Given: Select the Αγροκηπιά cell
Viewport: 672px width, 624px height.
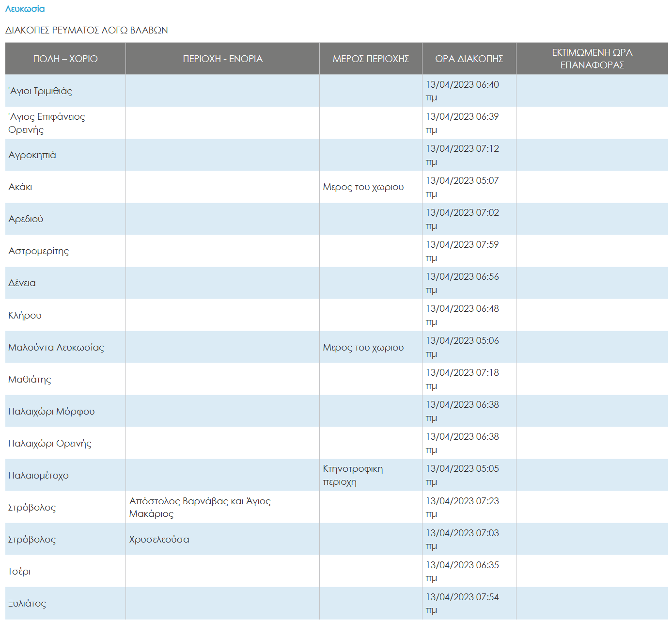Looking at the screenshot, I should [65, 155].
